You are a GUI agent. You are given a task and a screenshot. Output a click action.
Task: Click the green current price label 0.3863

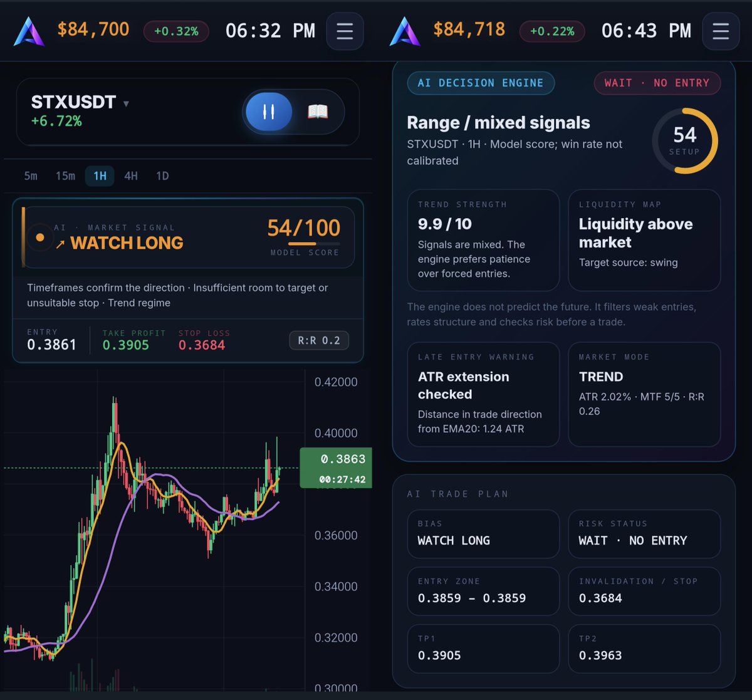343,459
